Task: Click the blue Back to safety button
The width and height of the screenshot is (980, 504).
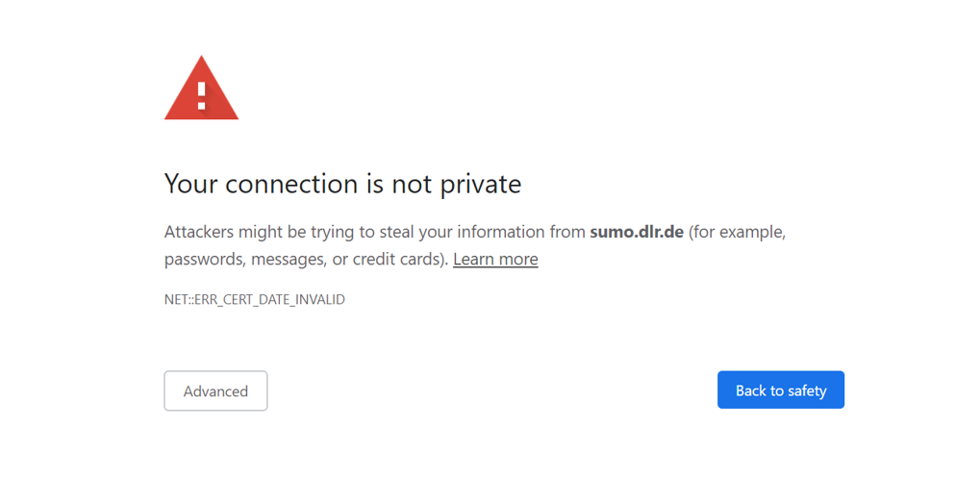Action: [x=780, y=391]
